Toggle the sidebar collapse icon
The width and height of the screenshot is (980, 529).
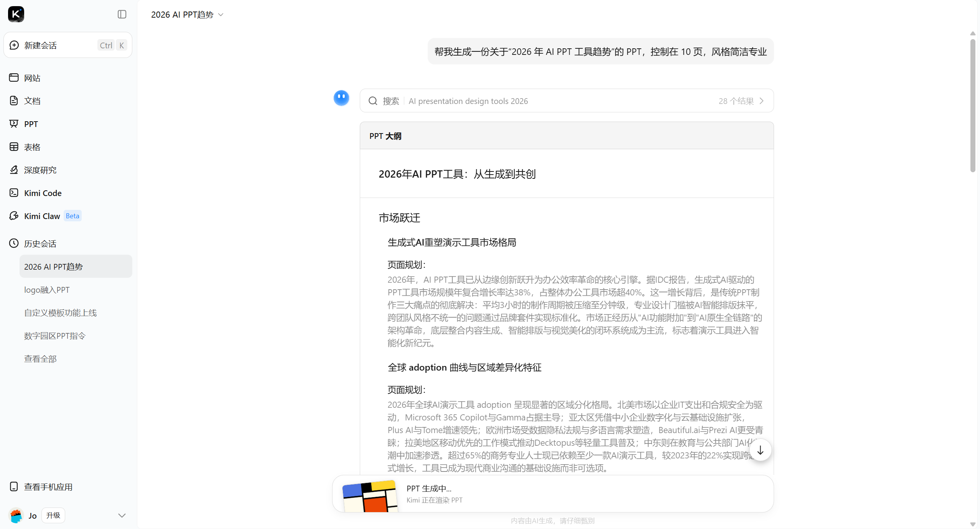click(x=122, y=14)
